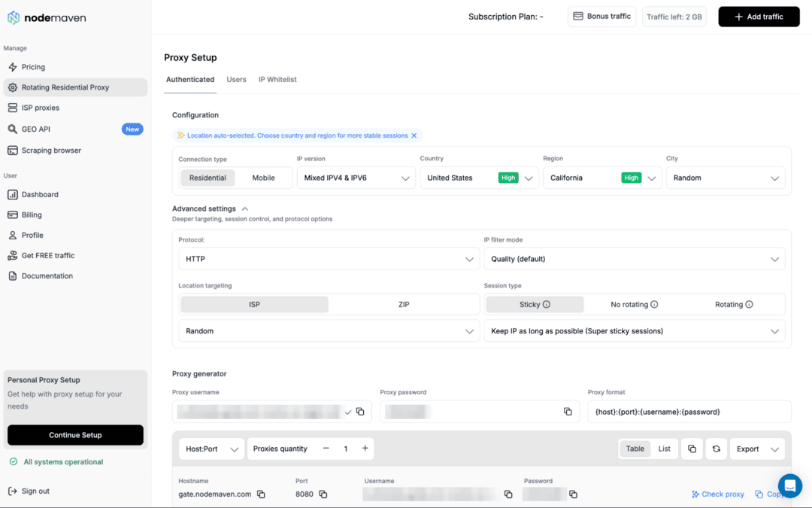Switch to Table view

(635, 449)
